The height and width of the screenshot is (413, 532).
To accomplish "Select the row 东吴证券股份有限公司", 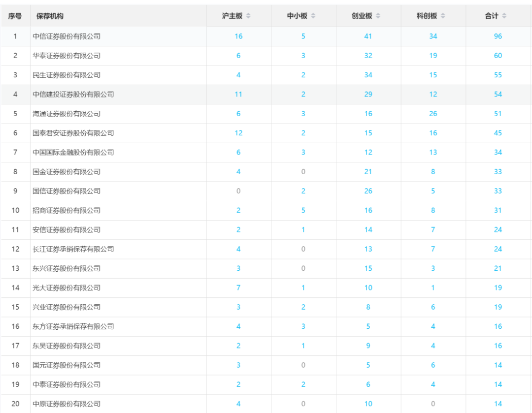I will pos(266,346).
